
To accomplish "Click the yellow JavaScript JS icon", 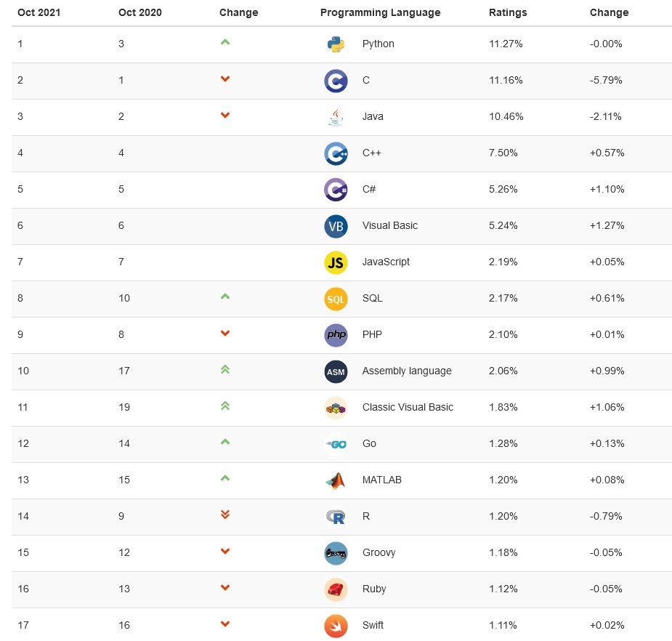I will coord(336,262).
